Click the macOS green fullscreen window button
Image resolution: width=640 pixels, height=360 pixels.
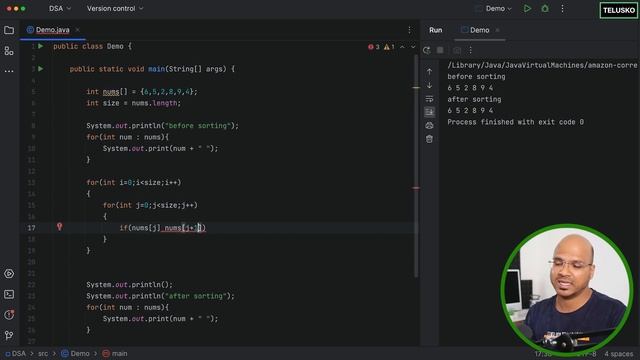23,9
